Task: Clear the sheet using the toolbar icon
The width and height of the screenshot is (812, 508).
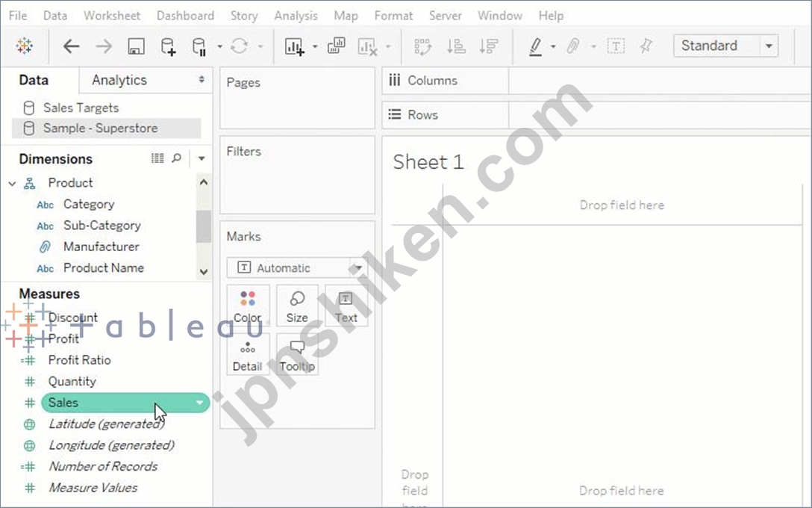Action: [368, 46]
